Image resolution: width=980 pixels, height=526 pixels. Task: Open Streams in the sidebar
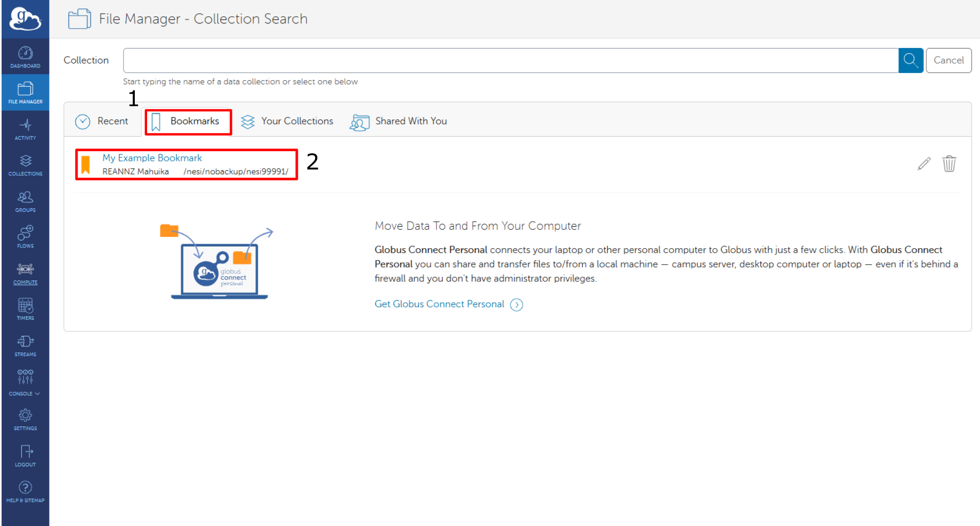pos(25,346)
